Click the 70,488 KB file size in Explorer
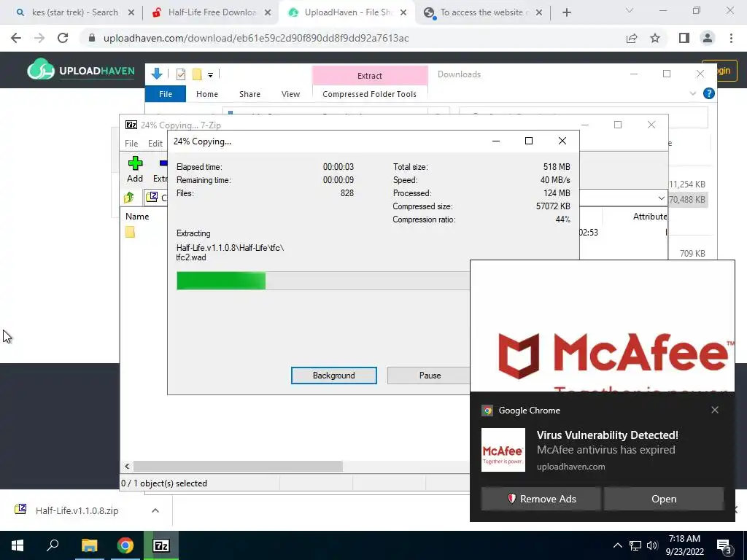Screen dimensions: 747x560 click(x=686, y=200)
